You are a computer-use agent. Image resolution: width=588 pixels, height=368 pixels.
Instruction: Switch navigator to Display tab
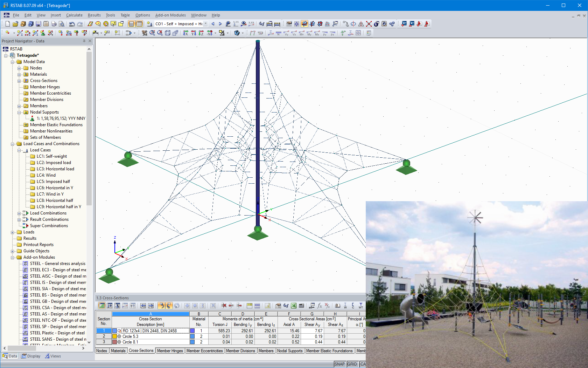click(x=31, y=356)
